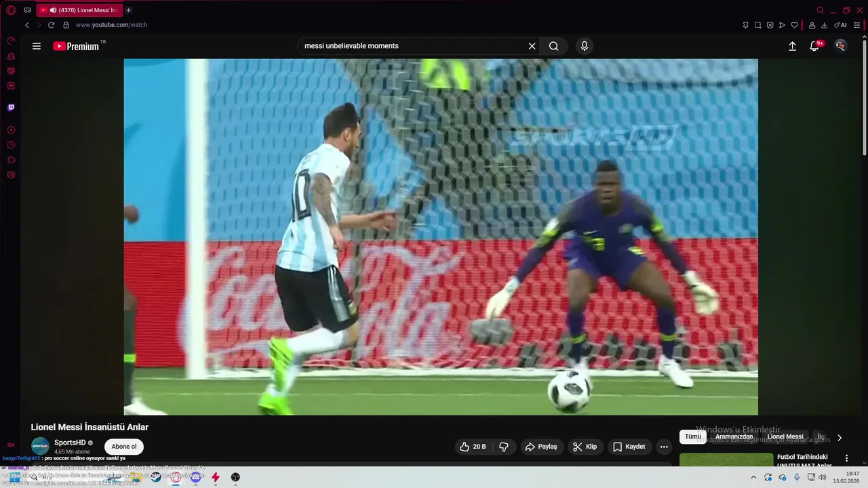
Task: Switch to the Lionel Messi video tab
Action: (80, 10)
